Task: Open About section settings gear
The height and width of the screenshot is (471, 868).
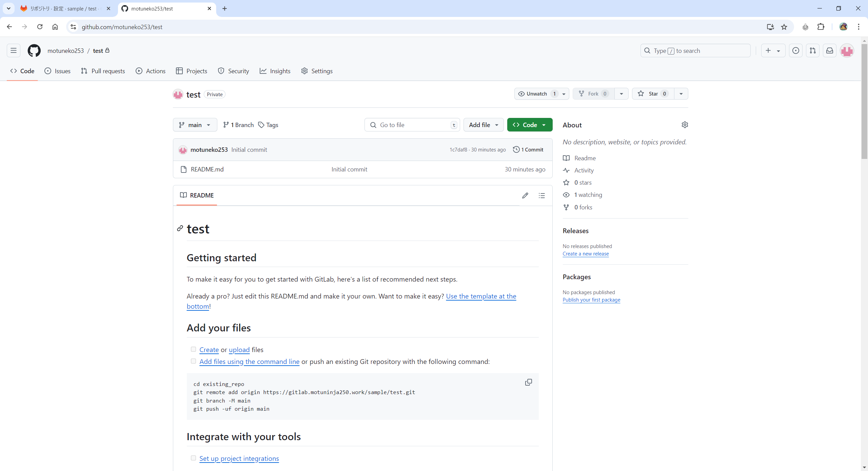Action: pos(685,125)
